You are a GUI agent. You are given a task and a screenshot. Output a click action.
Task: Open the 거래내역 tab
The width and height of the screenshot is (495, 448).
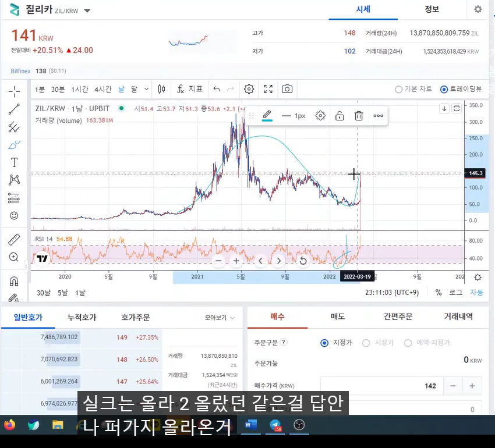pyautogui.click(x=458, y=317)
